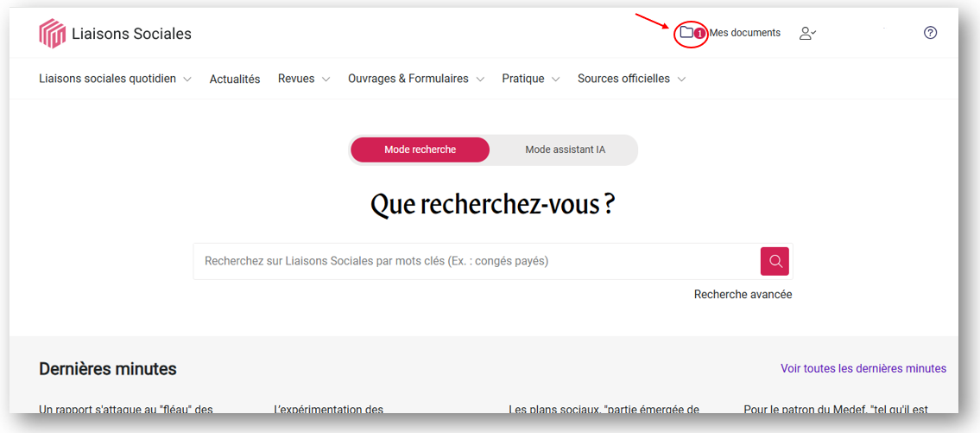Open the article about "fléau" report
The image size is (980, 433).
125,410
